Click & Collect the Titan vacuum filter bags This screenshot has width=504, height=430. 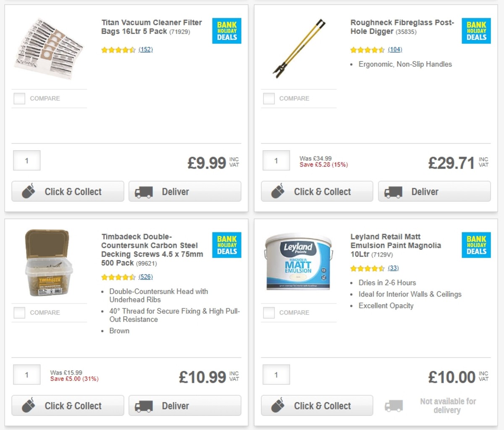68,191
